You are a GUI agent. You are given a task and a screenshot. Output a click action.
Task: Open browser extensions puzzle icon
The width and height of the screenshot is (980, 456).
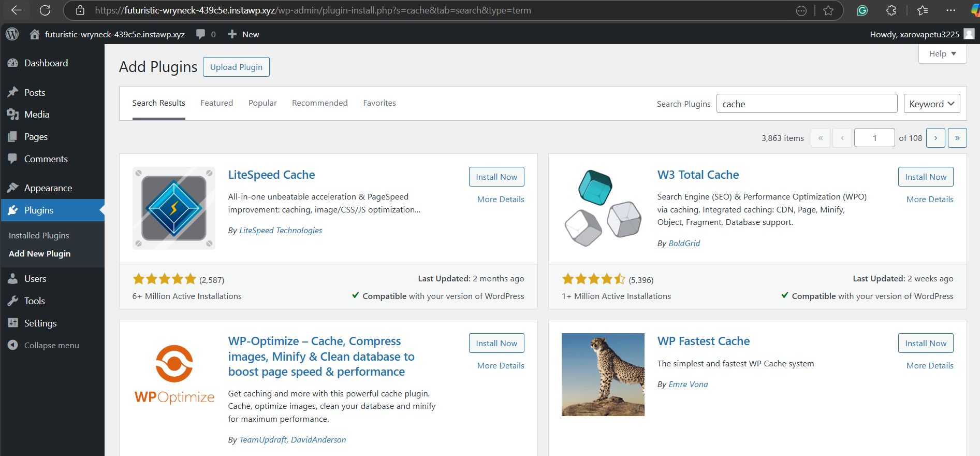[891, 10]
